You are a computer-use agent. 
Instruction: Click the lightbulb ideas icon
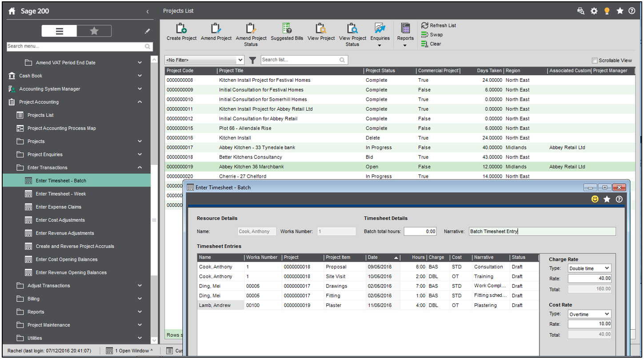(607, 11)
